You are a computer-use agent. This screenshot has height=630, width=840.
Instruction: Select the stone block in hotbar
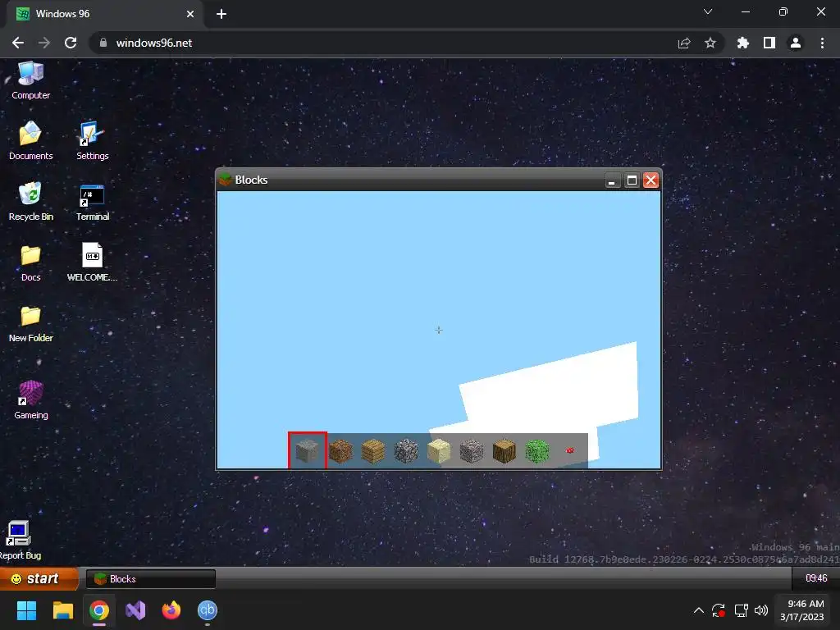(x=308, y=450)
